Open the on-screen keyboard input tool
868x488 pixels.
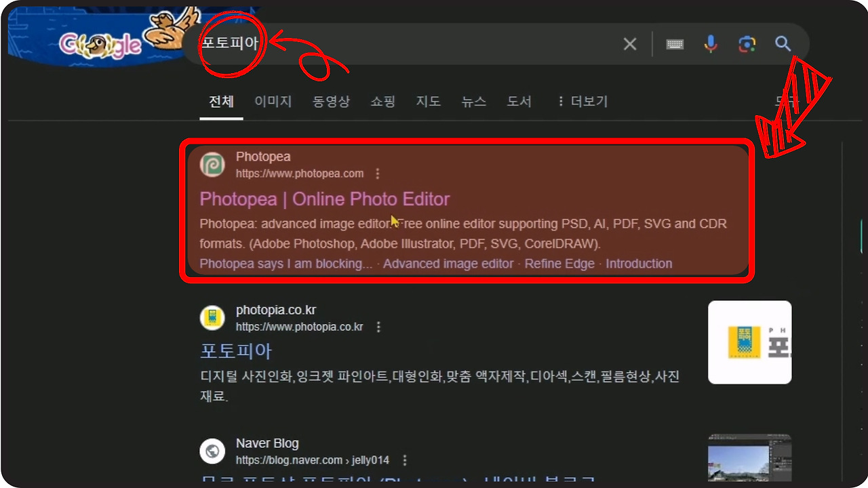[674, 44]
